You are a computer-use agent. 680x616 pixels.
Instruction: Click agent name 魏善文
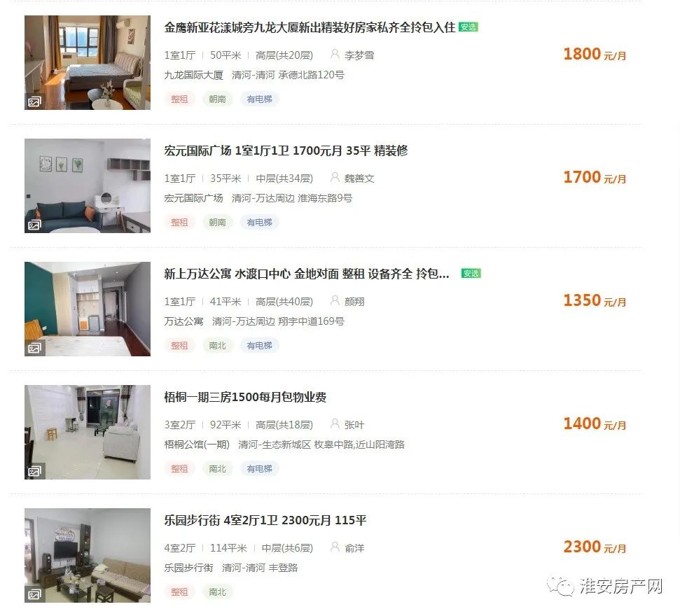[x=359, y=178]
